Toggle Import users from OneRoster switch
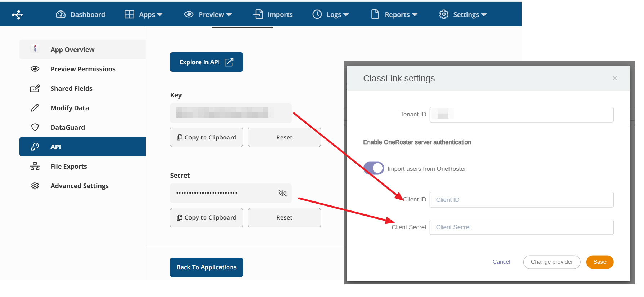 pyautogui.click(x=374, y=168)
